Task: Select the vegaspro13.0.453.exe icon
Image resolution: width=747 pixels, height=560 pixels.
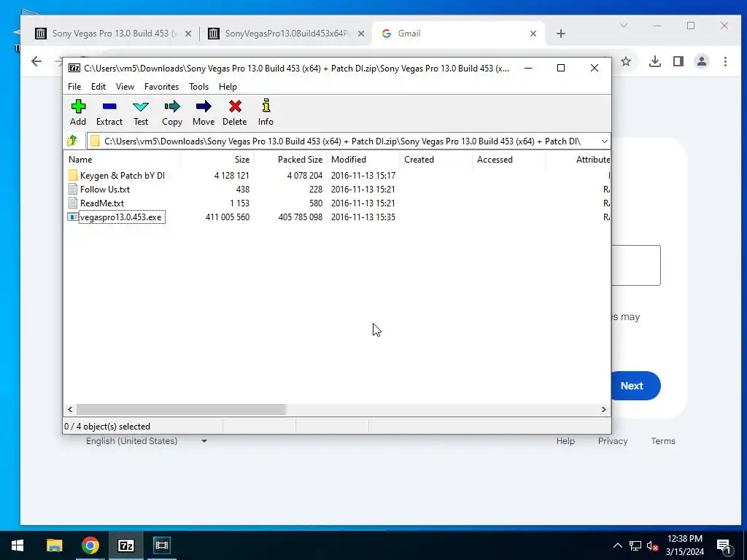Action: click(72, 217)
